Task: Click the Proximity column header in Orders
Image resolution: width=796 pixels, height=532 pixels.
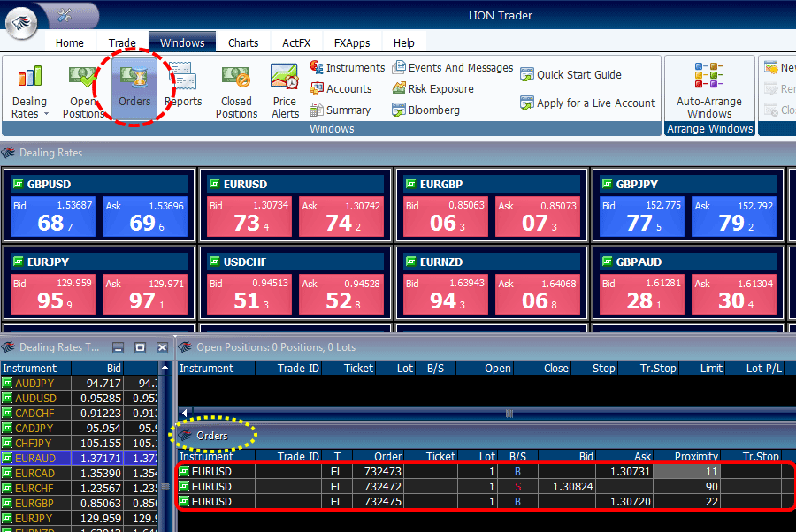Action: [x=687, y=456]
